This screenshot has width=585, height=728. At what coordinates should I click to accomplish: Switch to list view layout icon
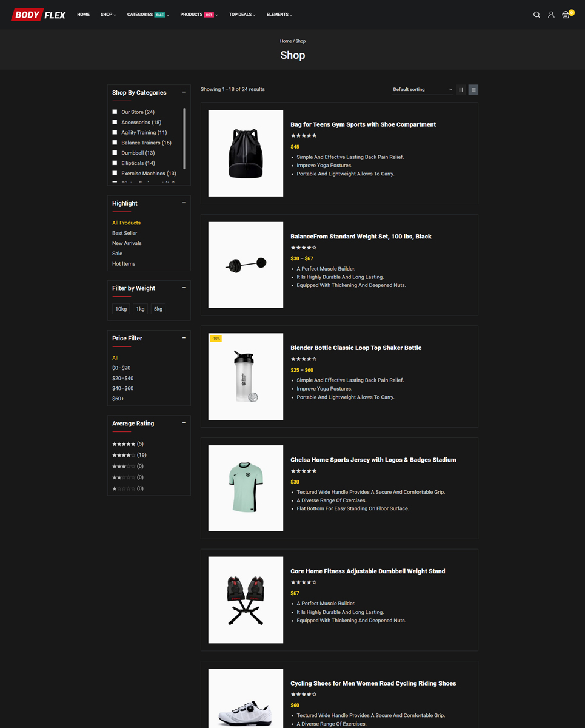pos(473,90)
